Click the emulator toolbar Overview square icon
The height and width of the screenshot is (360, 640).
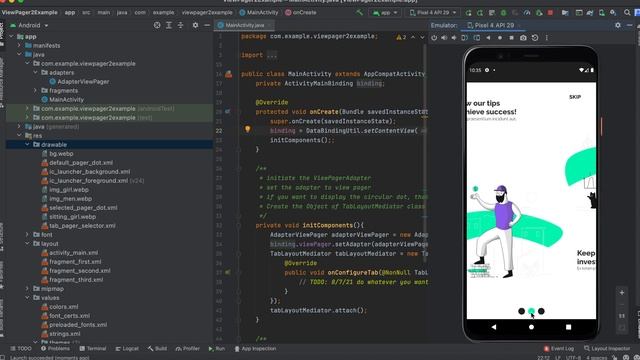click(x=511, y=38)
